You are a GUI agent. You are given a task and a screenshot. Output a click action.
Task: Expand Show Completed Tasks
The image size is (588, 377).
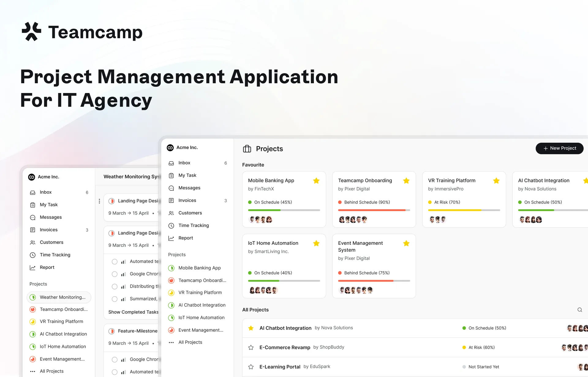point(133,312)
